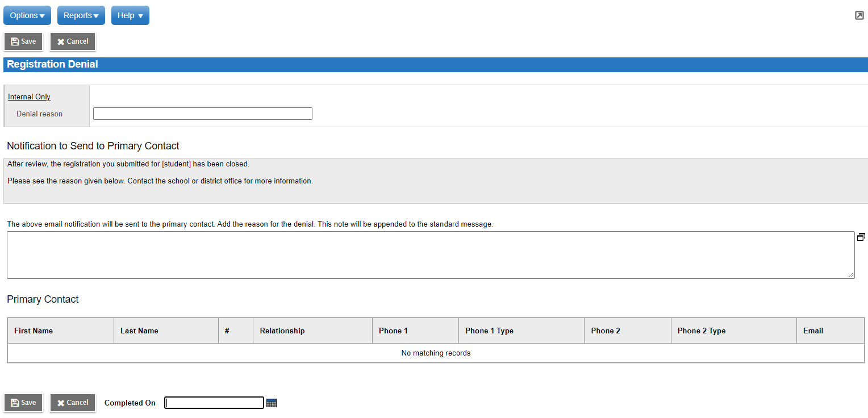Click the Internal Only link
The width and height of the screenshot is (868, 418).
(x=29, y=97)
